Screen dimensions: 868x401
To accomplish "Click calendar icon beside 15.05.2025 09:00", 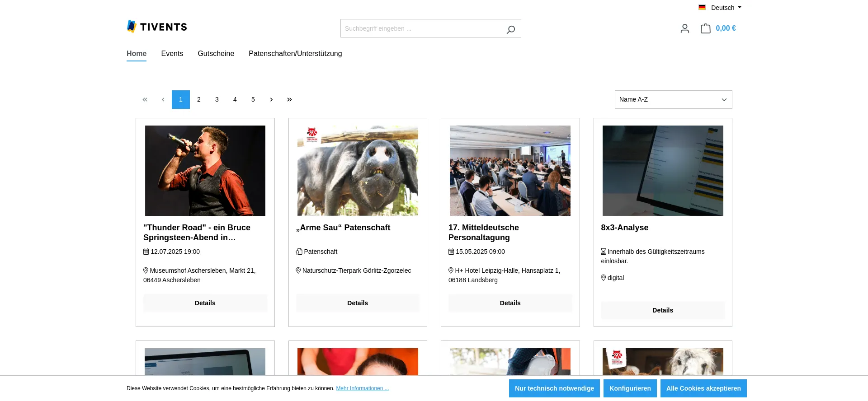I will click(x=451, y=252).
